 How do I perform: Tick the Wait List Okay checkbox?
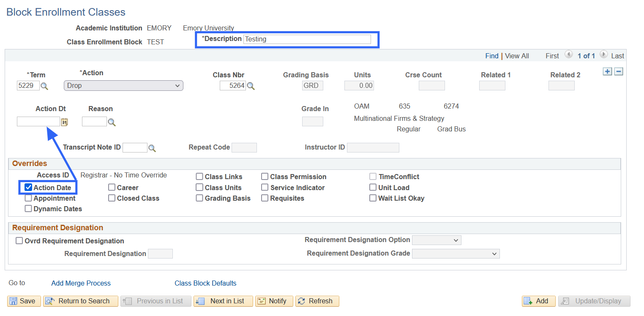point(373,198)
